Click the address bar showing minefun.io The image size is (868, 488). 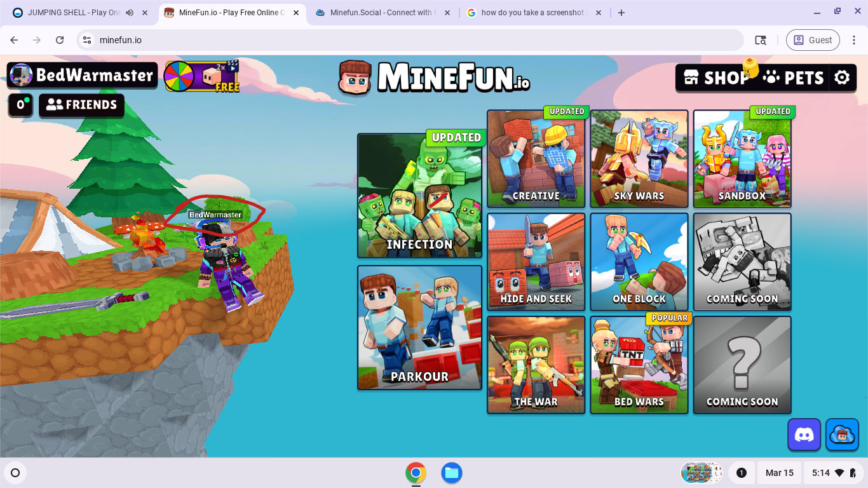pos(407,40)
